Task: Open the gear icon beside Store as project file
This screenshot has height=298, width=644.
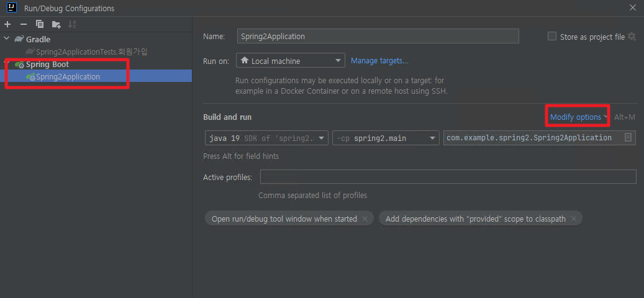Action: click(x=632, y=37)
